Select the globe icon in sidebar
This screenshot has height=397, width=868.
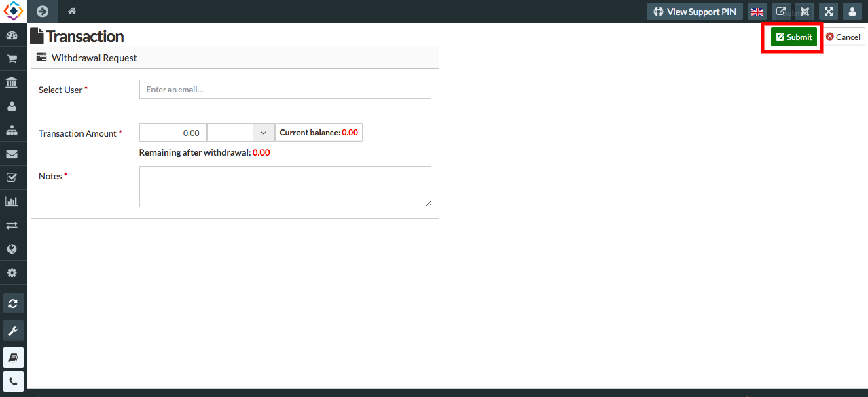coord(13,248)
